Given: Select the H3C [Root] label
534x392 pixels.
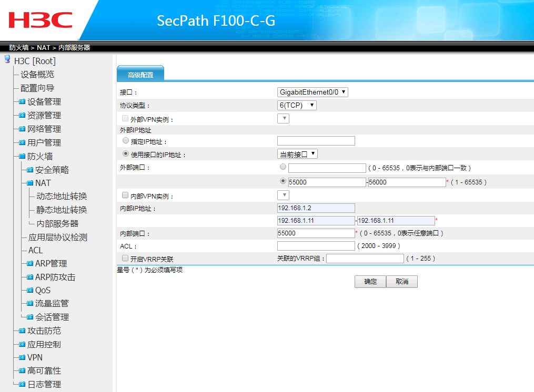Looking at the screenshot, I should coord(35,61).
